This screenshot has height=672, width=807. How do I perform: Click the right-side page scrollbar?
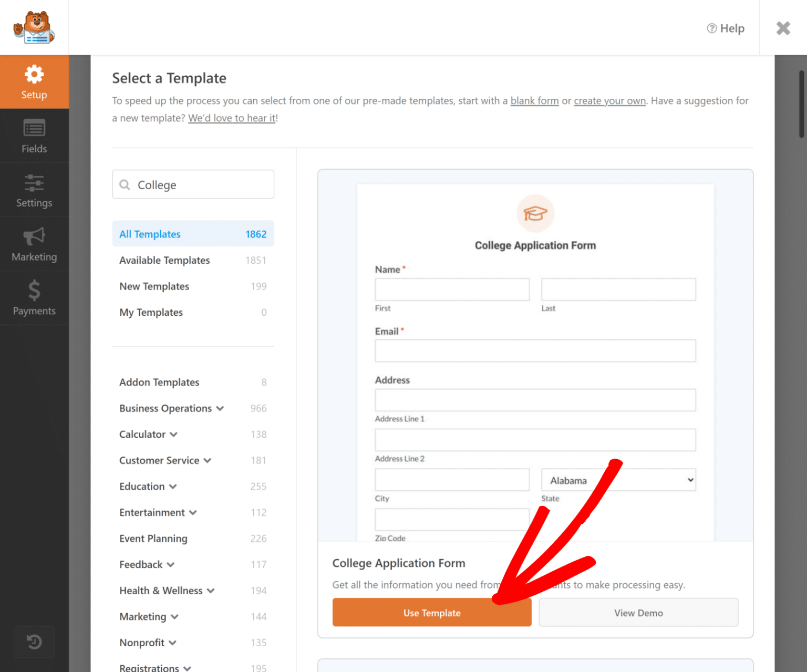coord(801,105)
